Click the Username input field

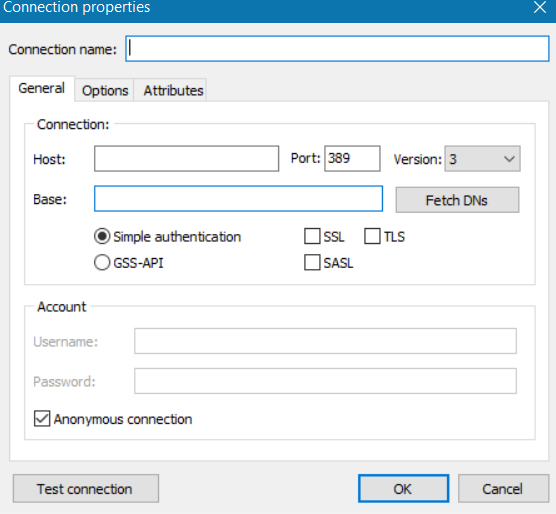(x=325, y=341)
